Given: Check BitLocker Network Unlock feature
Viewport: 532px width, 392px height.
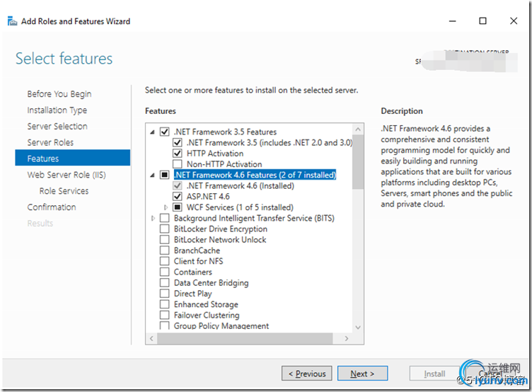Looking at the screenshot, I should 165,240.
